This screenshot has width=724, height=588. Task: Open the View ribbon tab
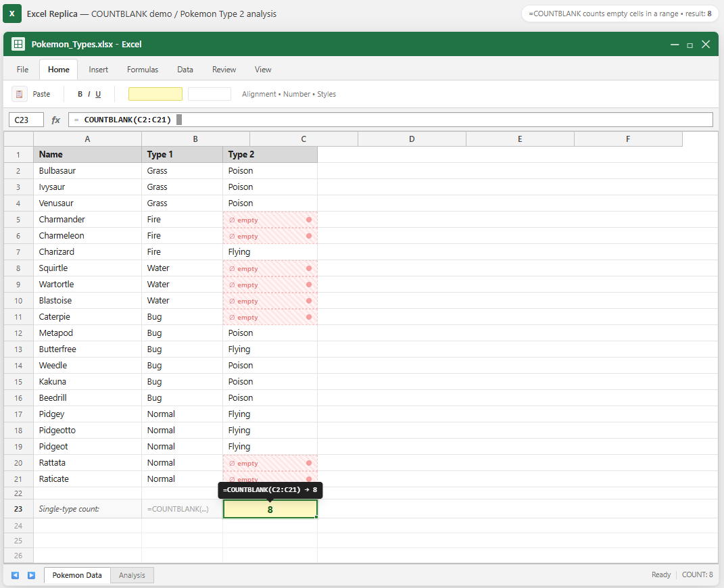pos(263,70)
